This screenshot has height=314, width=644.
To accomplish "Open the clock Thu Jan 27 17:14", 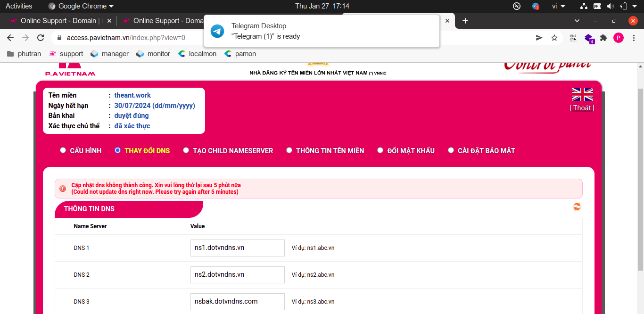I will click(322, 6).
